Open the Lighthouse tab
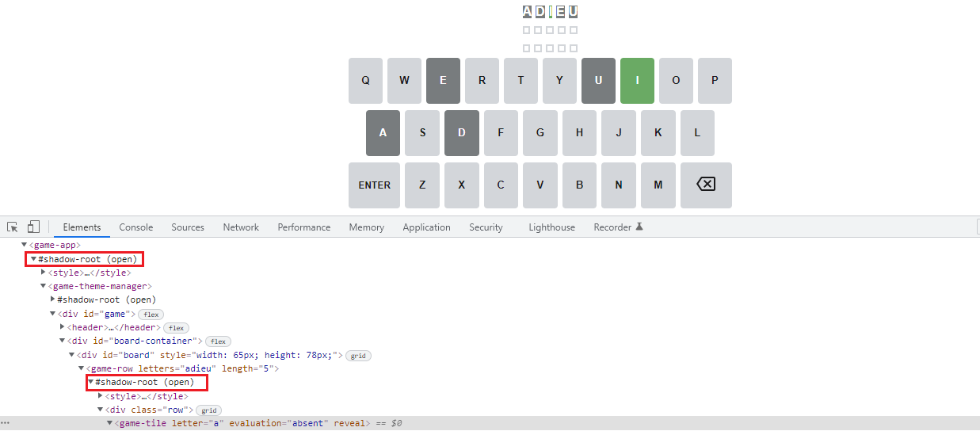 (x=552, y=227)
